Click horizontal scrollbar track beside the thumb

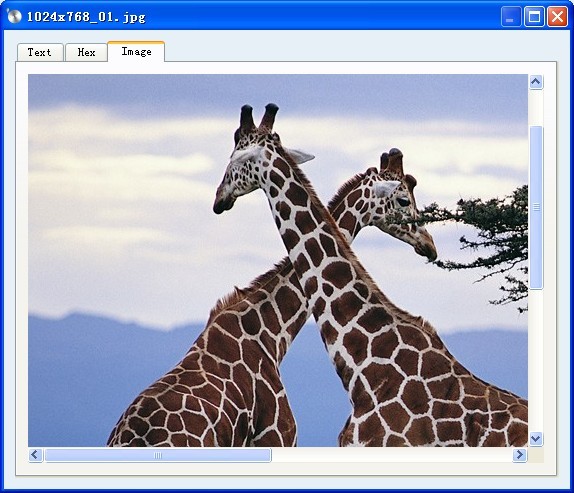coord(392,455)
